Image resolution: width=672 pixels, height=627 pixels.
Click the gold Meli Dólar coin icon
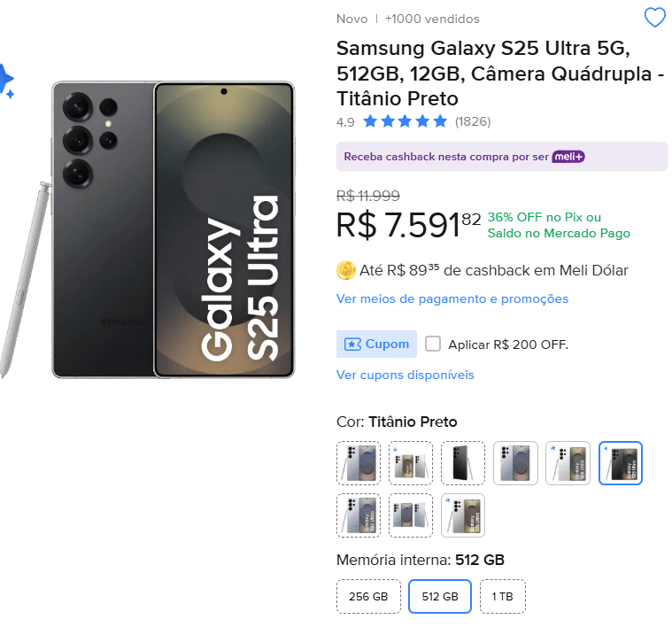(346, 270)
